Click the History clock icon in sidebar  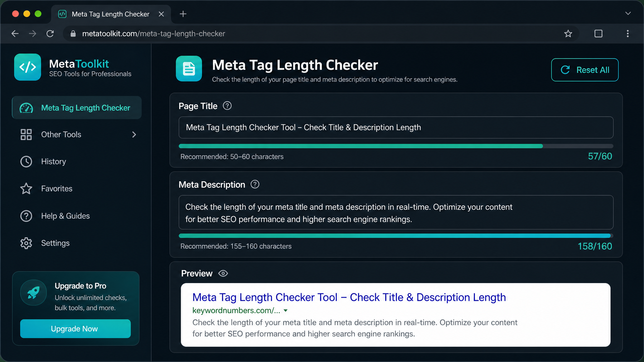[x=26, y=162]
